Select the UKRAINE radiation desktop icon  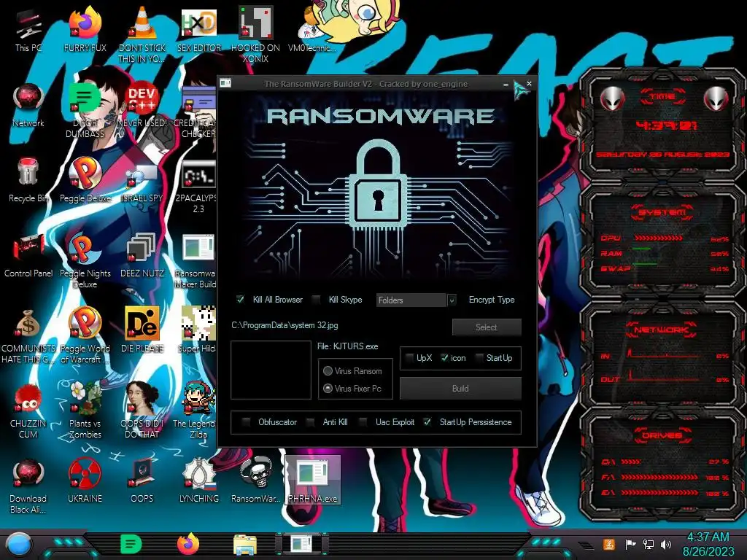click(85, 481)
